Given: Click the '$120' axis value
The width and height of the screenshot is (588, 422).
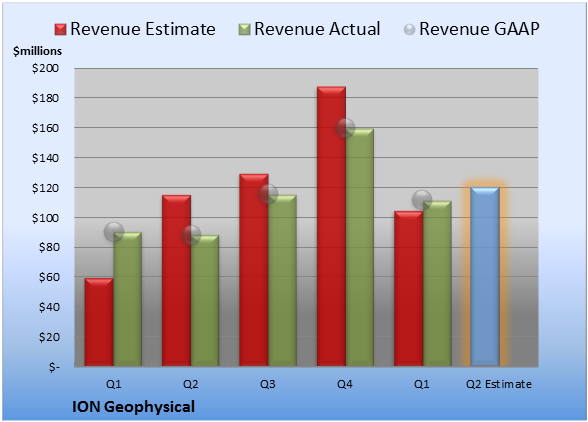Looking at the screenshot, I should 45,188.
